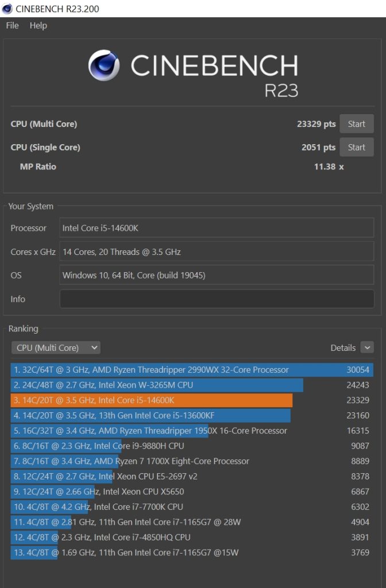Select highlighted ranking row Core i5-14600K
This screenshot has width=386, height=588.
click(x=192, y=400)
